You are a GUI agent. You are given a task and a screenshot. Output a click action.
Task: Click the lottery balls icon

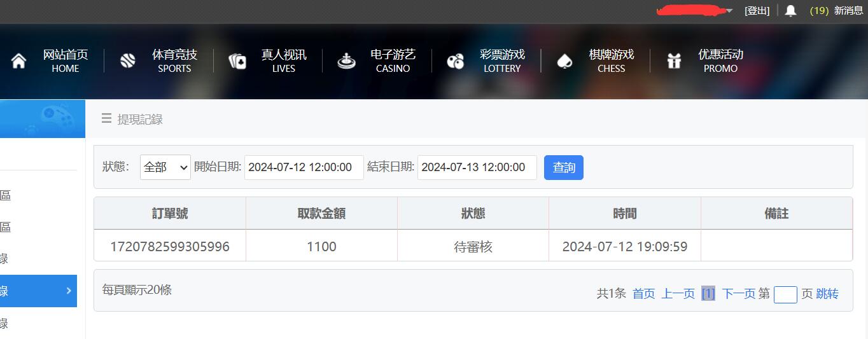point(456,61)
